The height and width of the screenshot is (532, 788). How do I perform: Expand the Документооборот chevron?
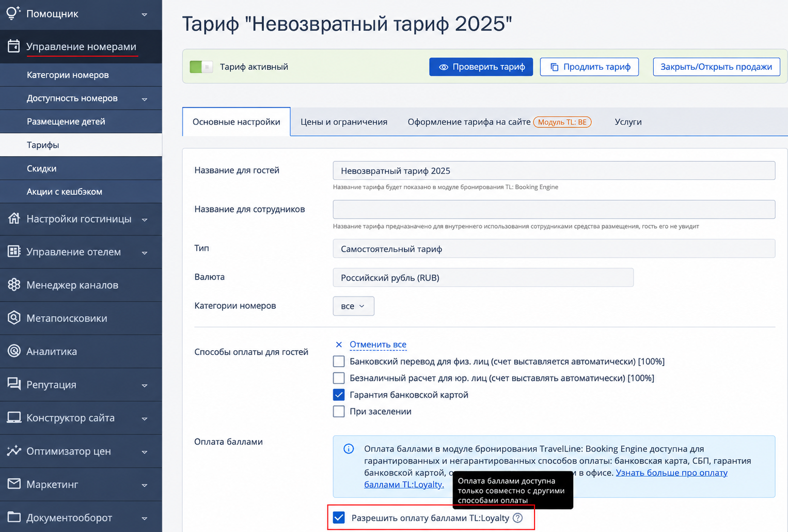click(x=145, y=519)
